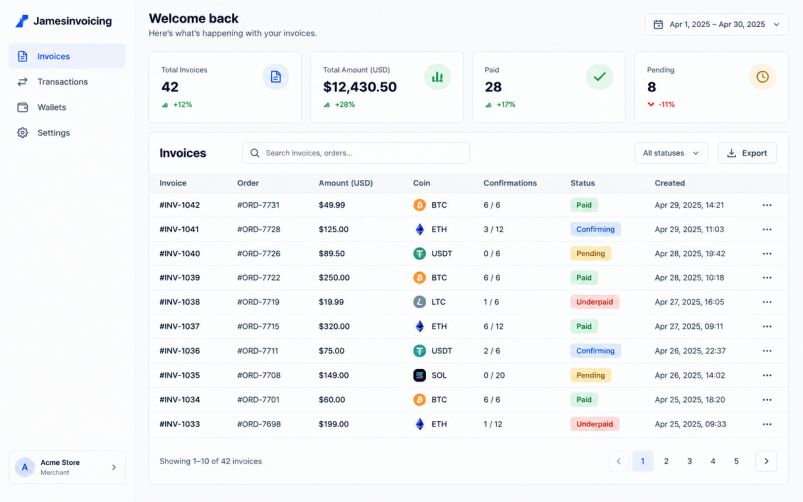The width and height of the screenshot is (803, 502).
Task: Expand the Acme Store account switcher
Action: point(67,467)
